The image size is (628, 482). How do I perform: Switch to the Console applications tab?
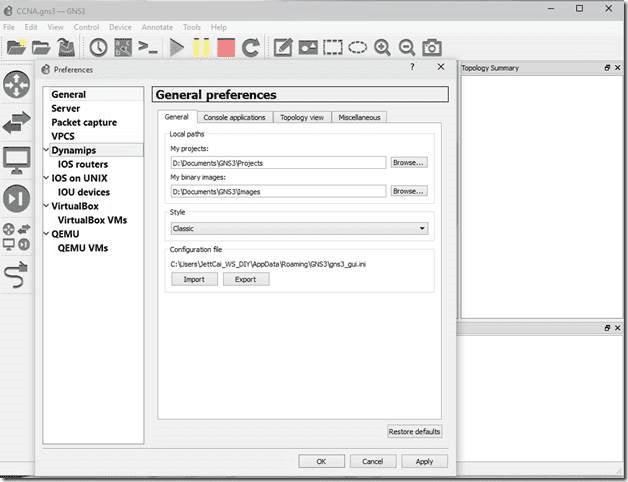tap(234, 117)
